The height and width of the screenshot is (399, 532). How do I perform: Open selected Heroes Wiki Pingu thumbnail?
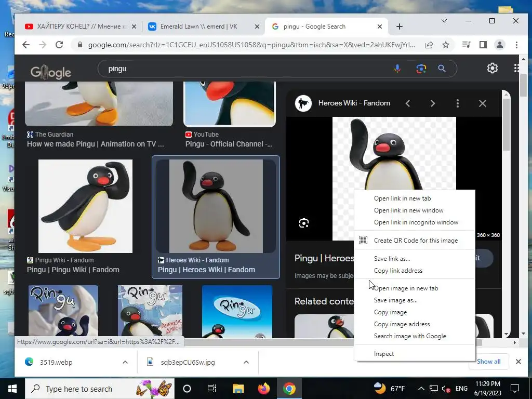[x=216, y=206]
